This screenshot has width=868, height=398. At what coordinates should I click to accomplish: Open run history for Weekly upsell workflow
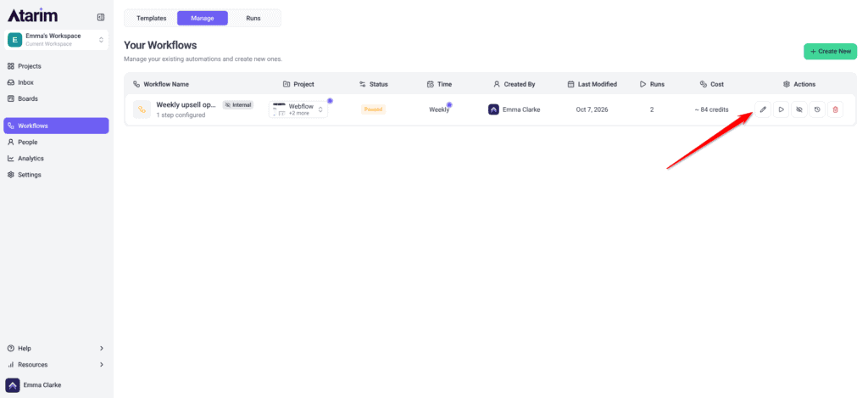coord(817,109)
